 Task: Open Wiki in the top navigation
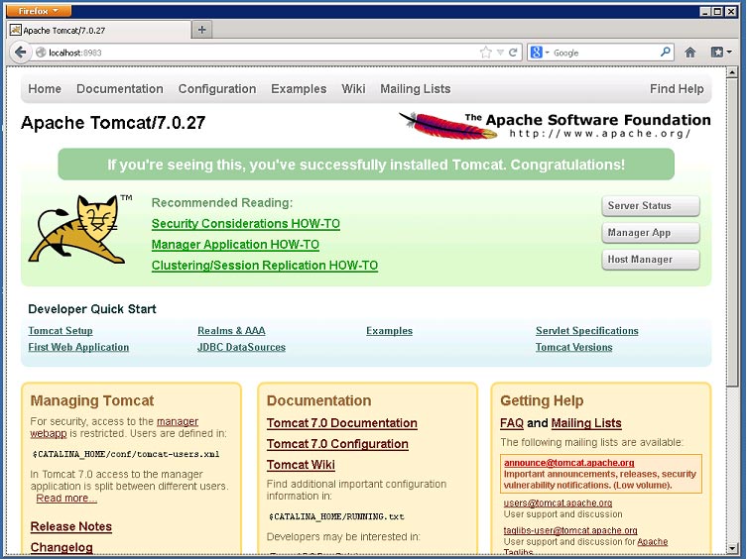click(353, 89)
